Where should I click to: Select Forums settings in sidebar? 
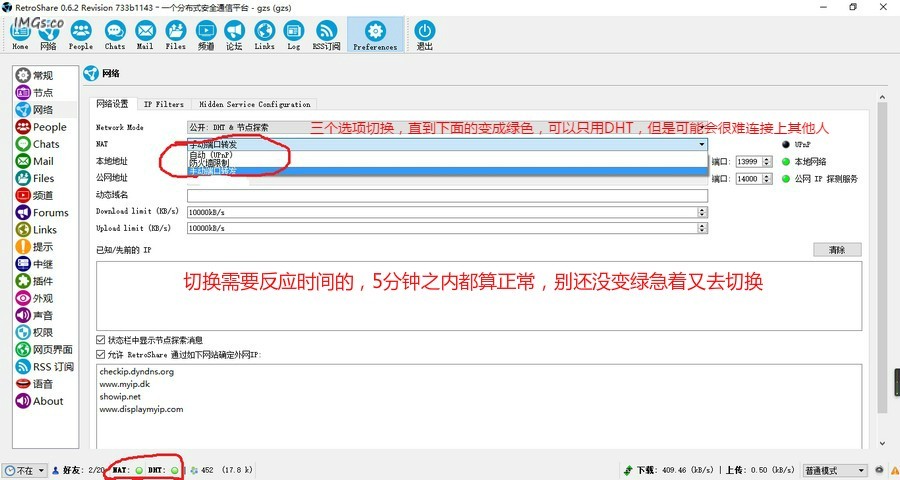42,212
